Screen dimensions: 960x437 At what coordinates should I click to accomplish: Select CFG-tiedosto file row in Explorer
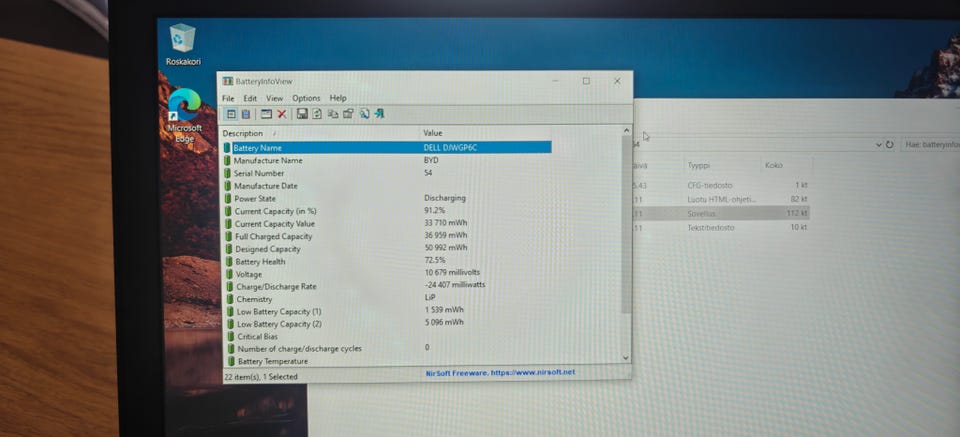[721, 185]
